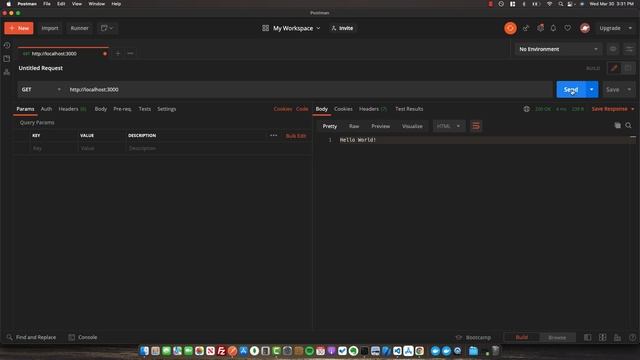Open the Runner button
640x360 pixels.
coord(79,28)
